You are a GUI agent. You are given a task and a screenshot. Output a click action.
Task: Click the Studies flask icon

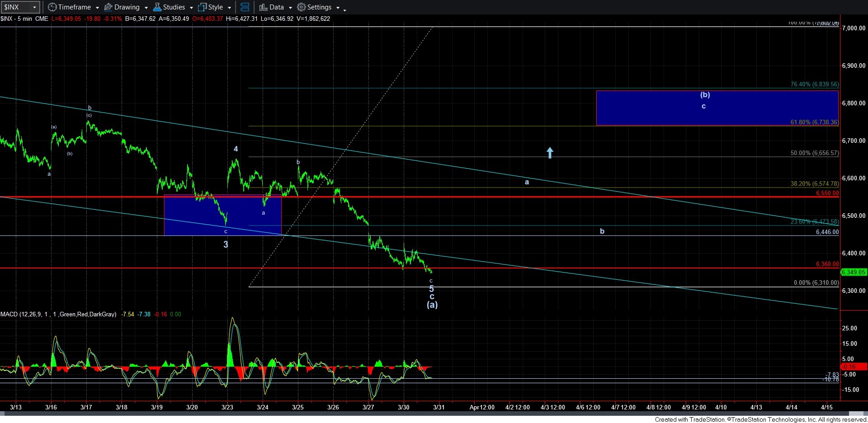157,7
